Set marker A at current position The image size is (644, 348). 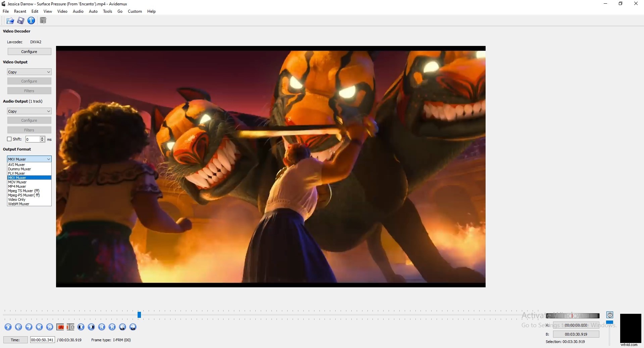tap(60, 327)
